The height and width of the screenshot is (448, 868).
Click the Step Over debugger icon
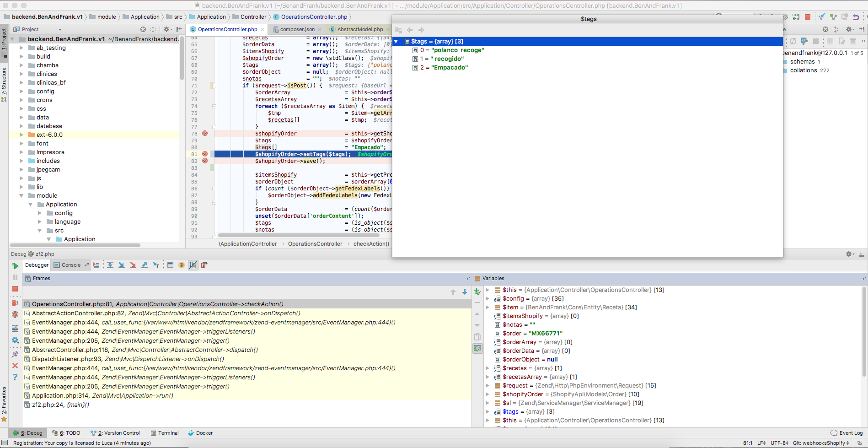point(110,265)
